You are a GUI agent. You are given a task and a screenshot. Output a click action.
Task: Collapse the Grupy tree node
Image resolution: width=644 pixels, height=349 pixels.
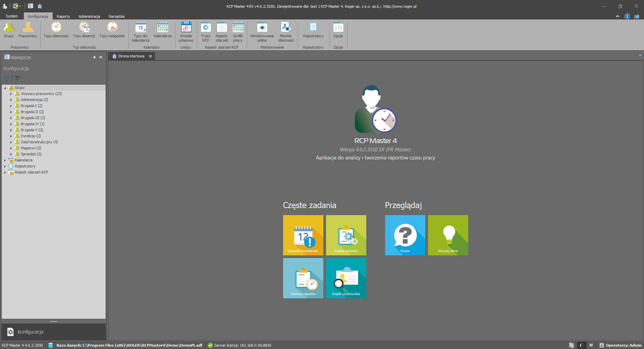[x=5, y=88]
